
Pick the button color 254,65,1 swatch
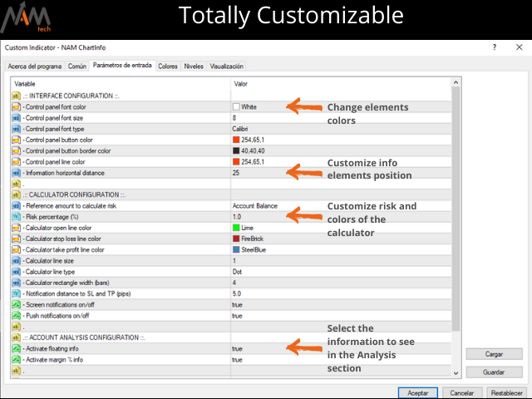tap(236, 140)
